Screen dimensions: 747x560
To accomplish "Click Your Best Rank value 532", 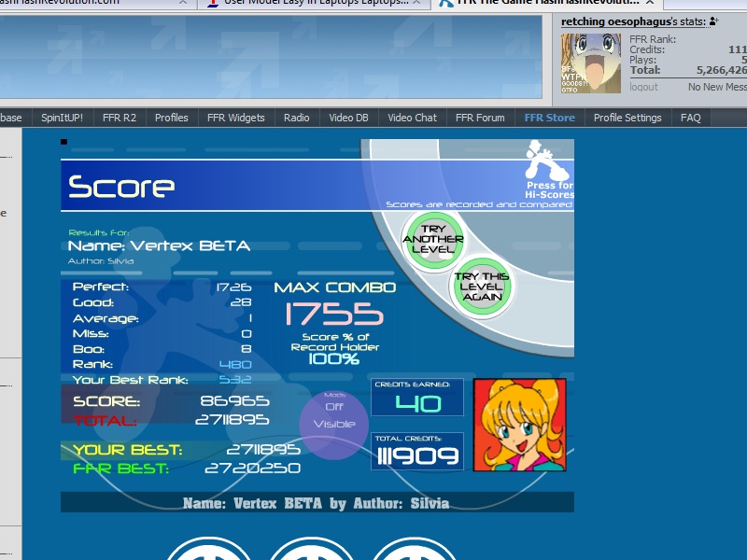I will [x=235, y=380].
